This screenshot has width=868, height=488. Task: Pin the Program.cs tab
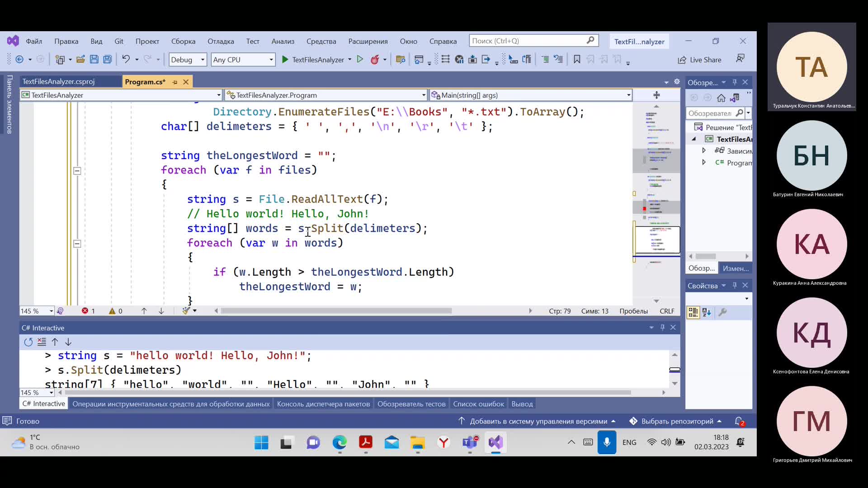(x=175, y=82)
